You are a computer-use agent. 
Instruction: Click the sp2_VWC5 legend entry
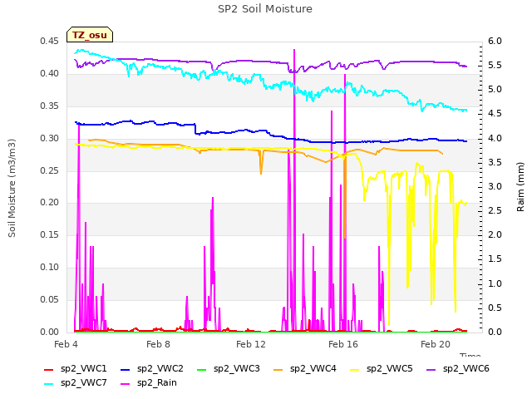point(382,368)
